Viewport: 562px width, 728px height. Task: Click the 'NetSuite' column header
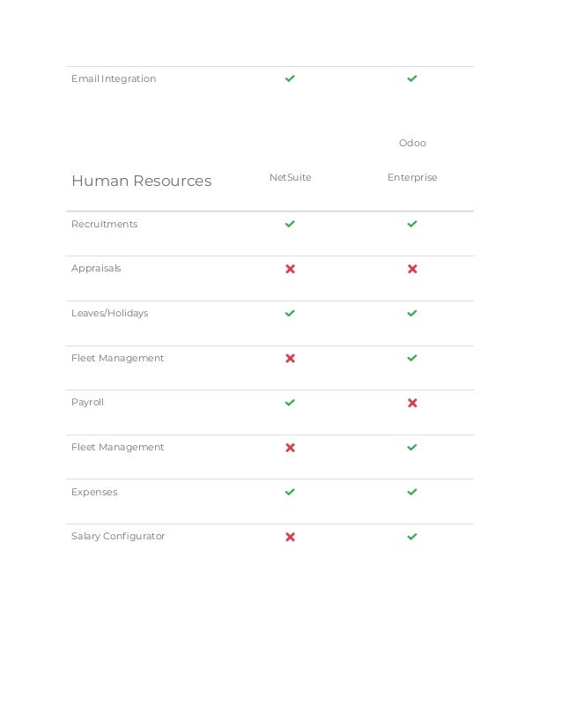pos(291,177)
